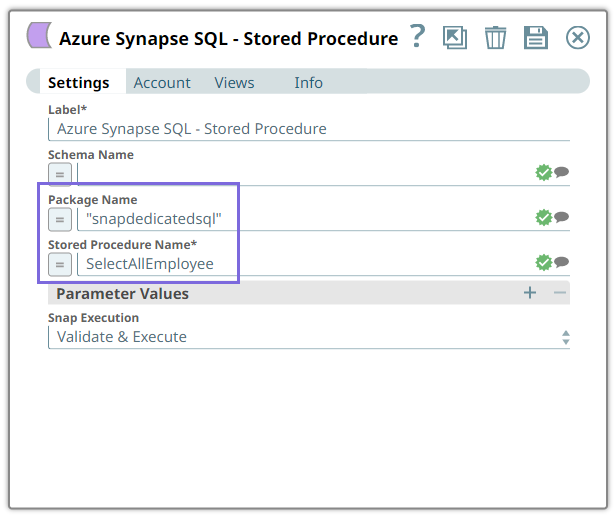The width and height of the screenshot is (615, 516).
Task: Click Schema Name green validation check
Action: click(544, 173)
